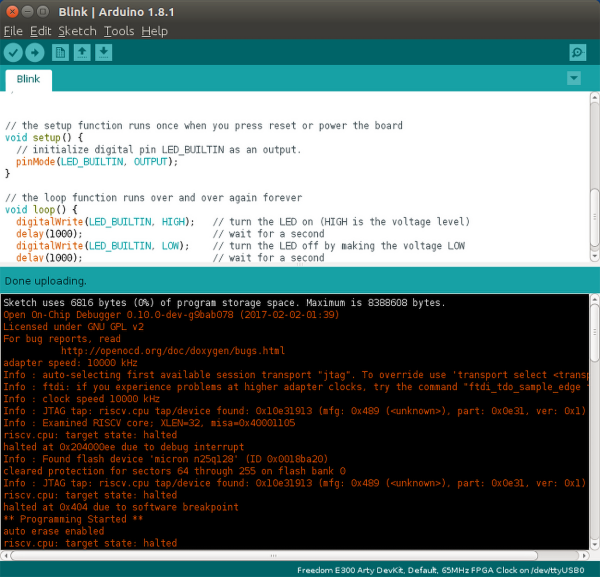
Task: Upload the sketch with the arrow icon
Action: click(35, 52)
